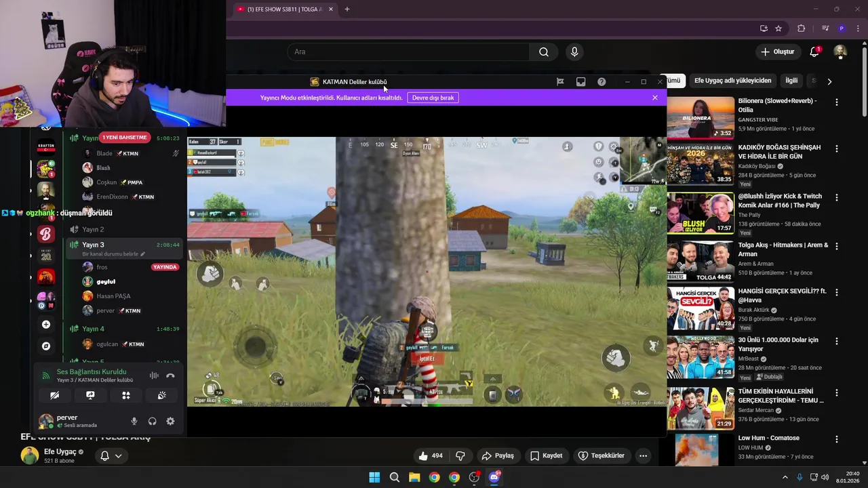Screen dimensions: 868x488
Task: Share your screen in Discord
Action: click(90, 395)
